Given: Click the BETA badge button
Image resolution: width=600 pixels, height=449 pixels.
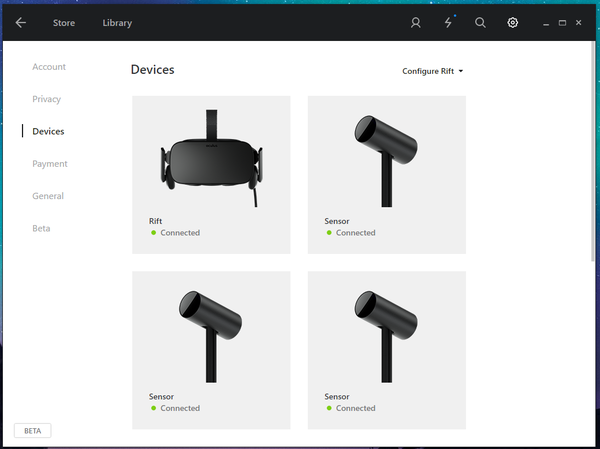Looking at the screenshot, I should pyautogui.click(x=33, y=431).
